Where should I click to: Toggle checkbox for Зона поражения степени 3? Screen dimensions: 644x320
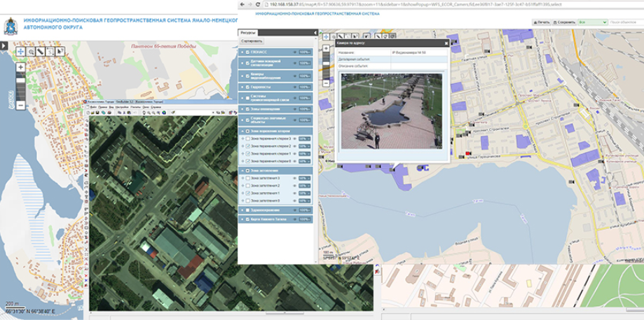pyautogui.click(x=247, y=139)
